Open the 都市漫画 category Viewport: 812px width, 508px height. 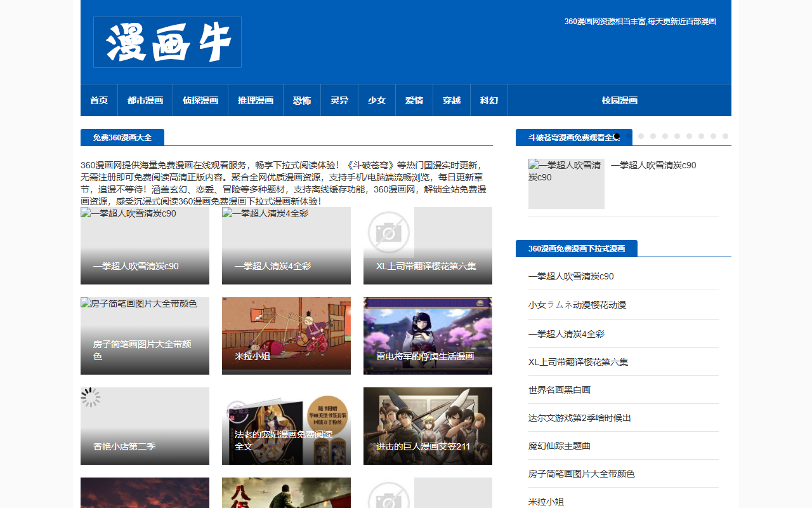point(145,100)
